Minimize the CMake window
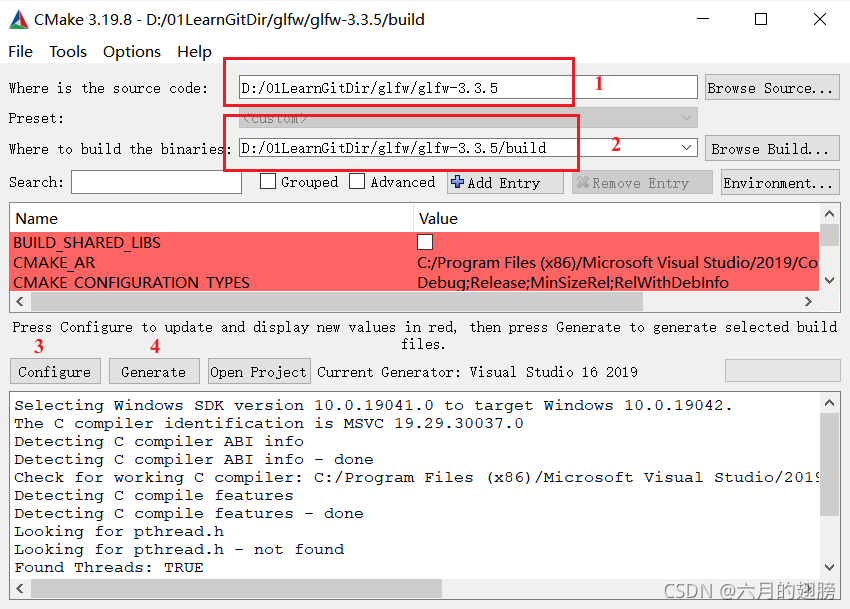The image size is (850, 609). click(703, 20)
